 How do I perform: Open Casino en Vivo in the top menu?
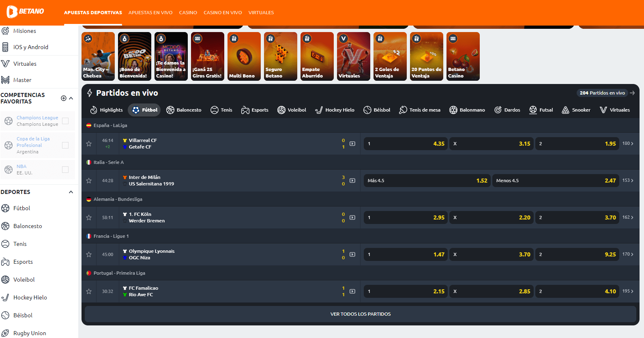(223, 13)
